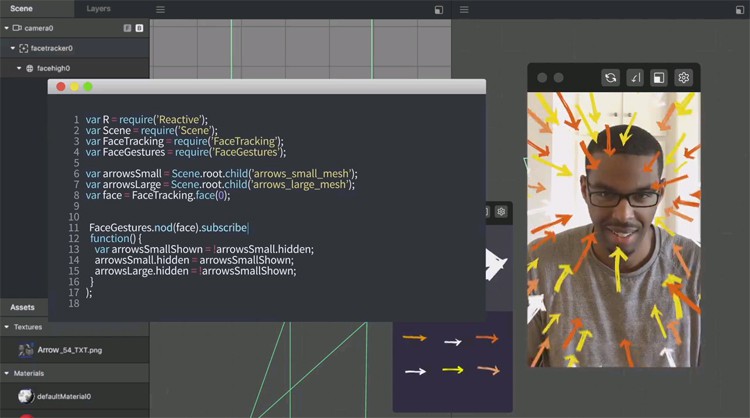This screenshot has height=418, width=750.
Task: Collapse the Materials section in Assets
Action: (x=5, y=373)
